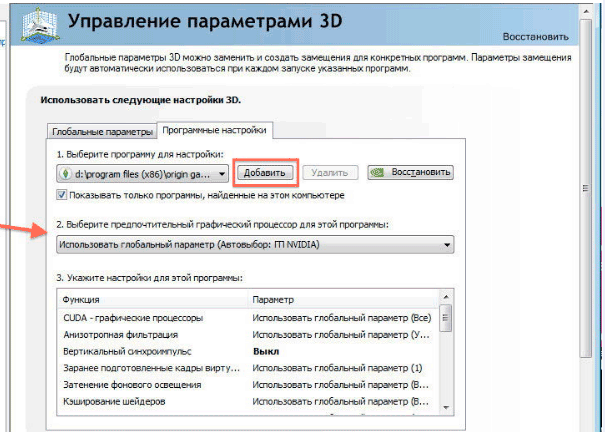
Task: Switch to Глобальные параметры tab
Action: 102,132
